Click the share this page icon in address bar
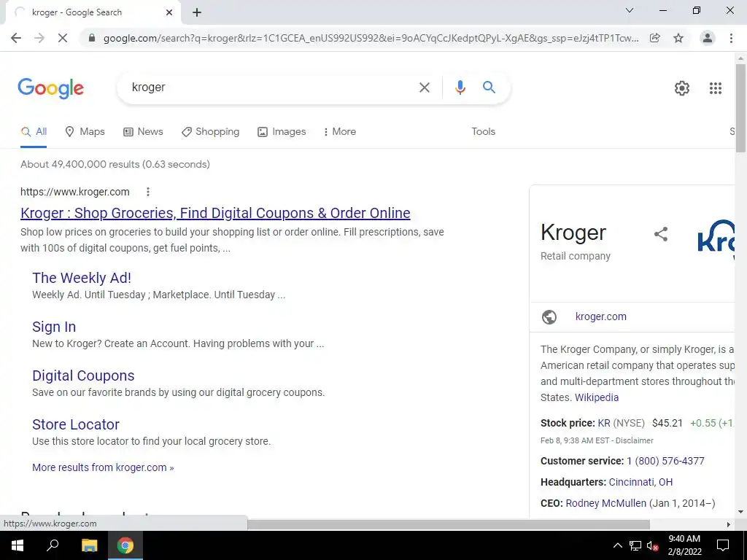Screen dimensions: 747x560 pyautogui.click(x=655, y=38)
